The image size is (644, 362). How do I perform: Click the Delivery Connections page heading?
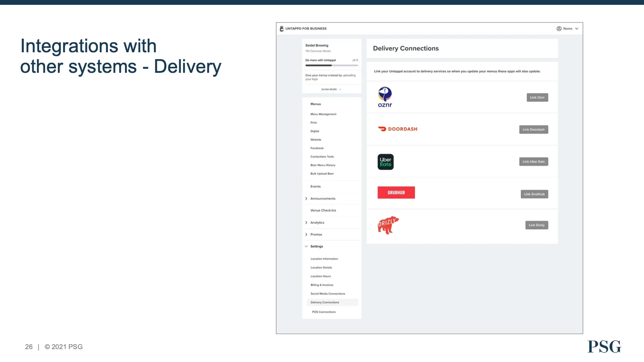coord(406,48)
